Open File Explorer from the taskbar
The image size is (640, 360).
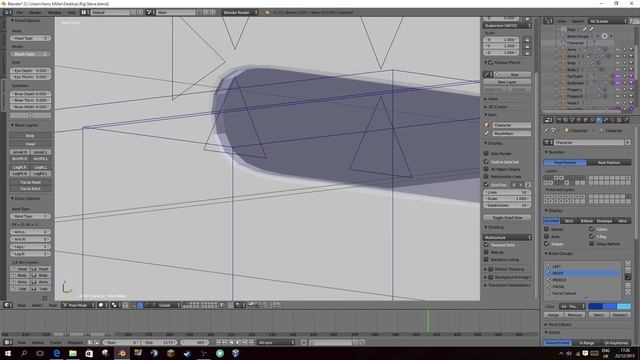pyautogui.click(x=73, y=353)
